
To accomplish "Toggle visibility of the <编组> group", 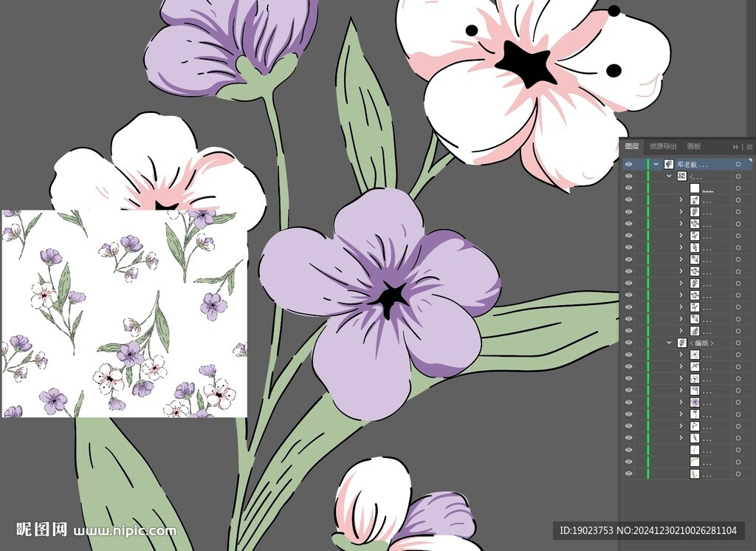I will [x=629, y=343].
